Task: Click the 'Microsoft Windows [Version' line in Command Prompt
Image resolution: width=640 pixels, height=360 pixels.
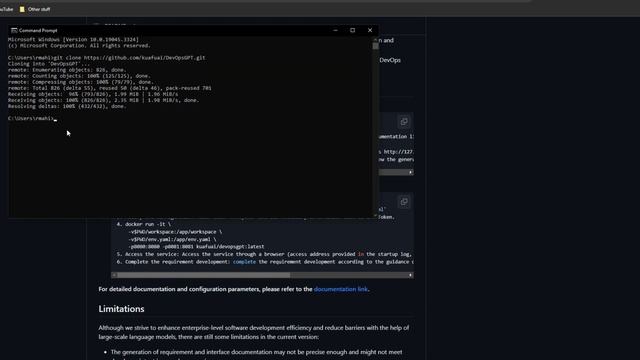Action: (73, 40)
